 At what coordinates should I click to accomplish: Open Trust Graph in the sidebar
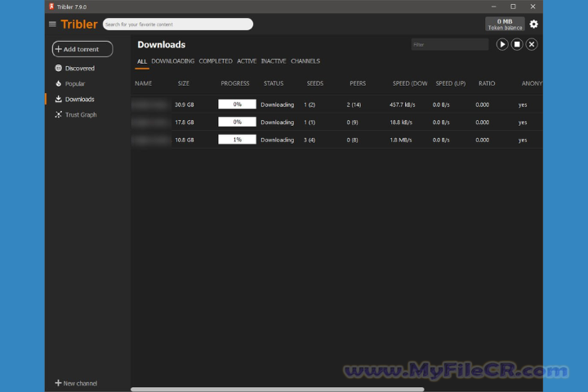(76, 115)
